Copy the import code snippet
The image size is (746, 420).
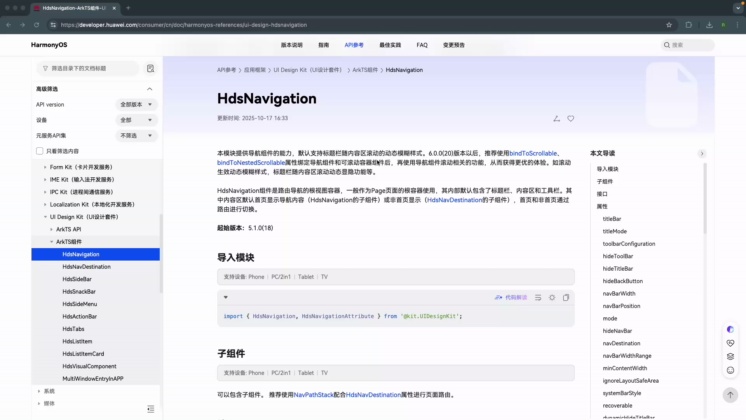(x=566, y=297)
